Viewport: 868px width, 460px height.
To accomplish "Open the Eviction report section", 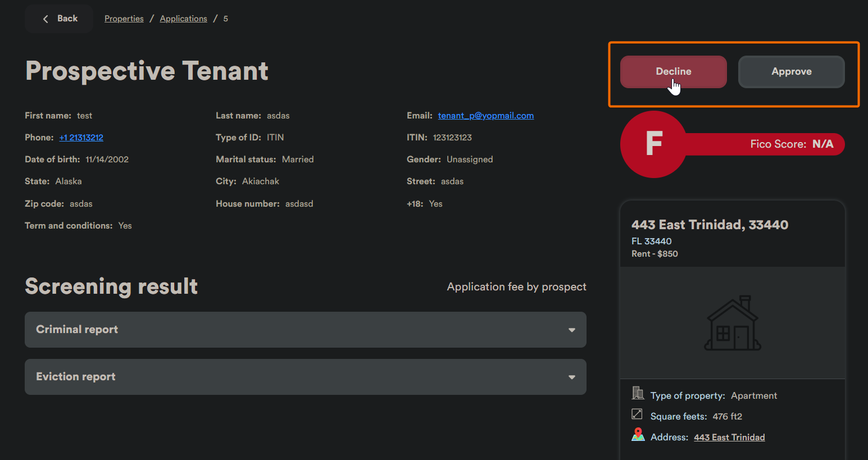I will point(76,377).
